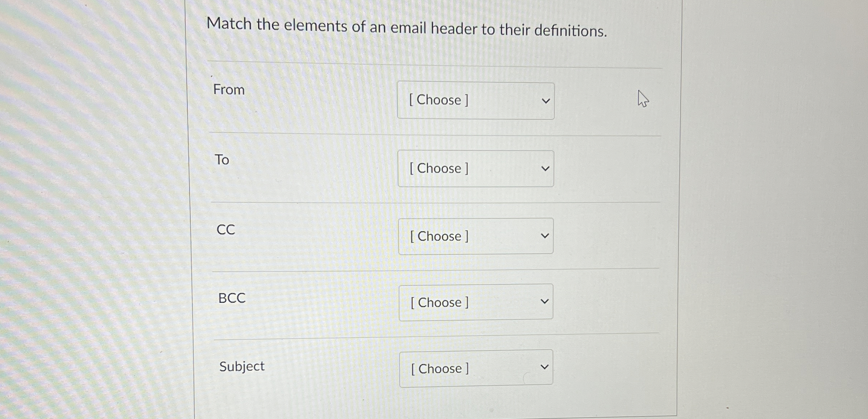Open the From definition dropdown

[475, 100]
